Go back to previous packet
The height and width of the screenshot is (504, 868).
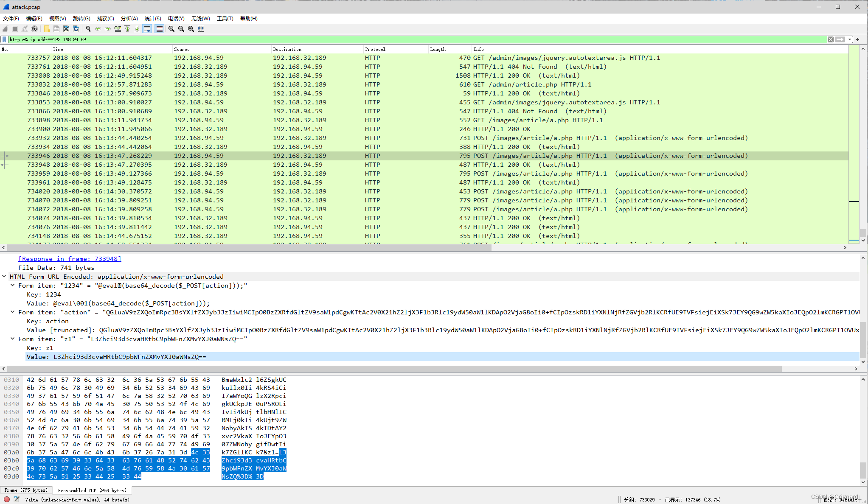click(98, 29)
